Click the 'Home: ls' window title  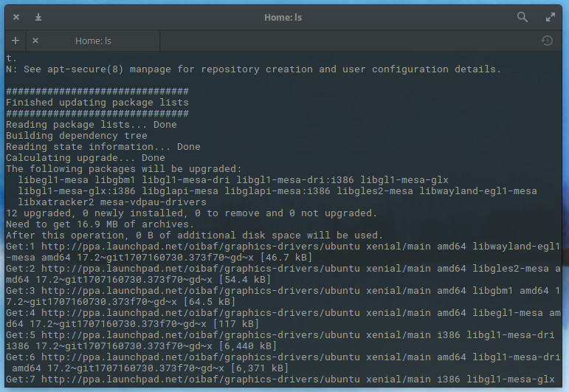pos(284,17)
